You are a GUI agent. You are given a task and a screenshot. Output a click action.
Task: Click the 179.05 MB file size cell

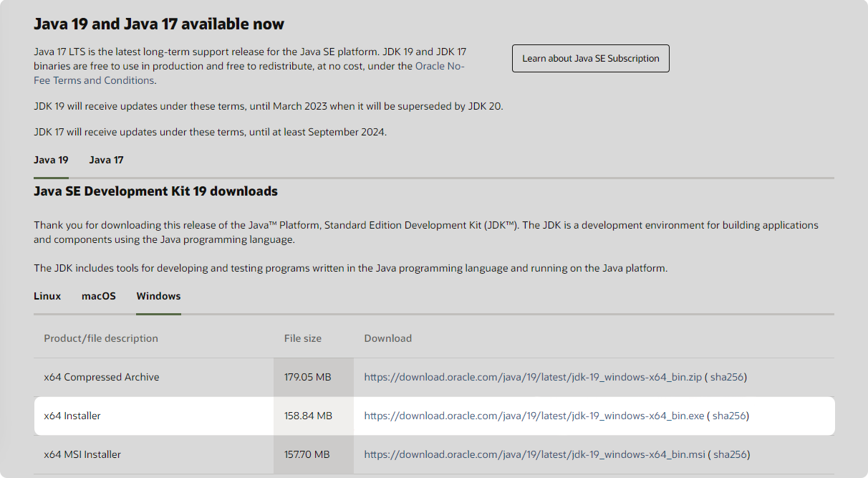point(314,377)
